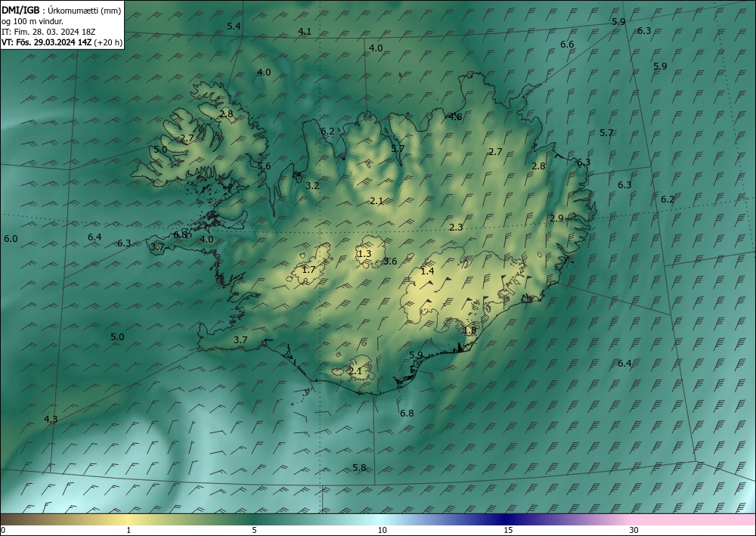The image size is (756, 536).
Task: Click the 1 tick on the colour scale
Action: point(129,531)
